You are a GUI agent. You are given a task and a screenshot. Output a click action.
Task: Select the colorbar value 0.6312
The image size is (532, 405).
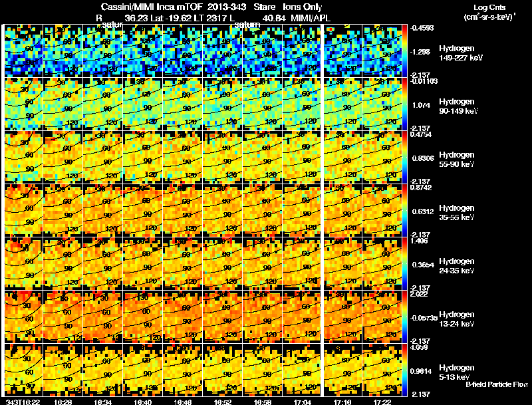point(423,211)
